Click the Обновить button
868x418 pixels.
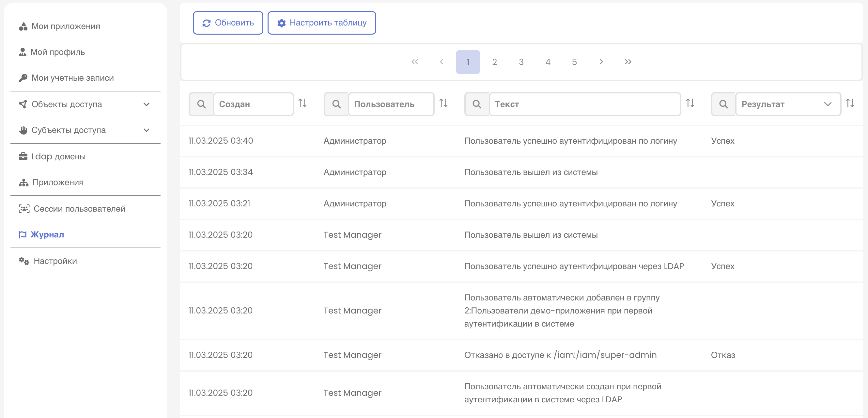(228, 23)
